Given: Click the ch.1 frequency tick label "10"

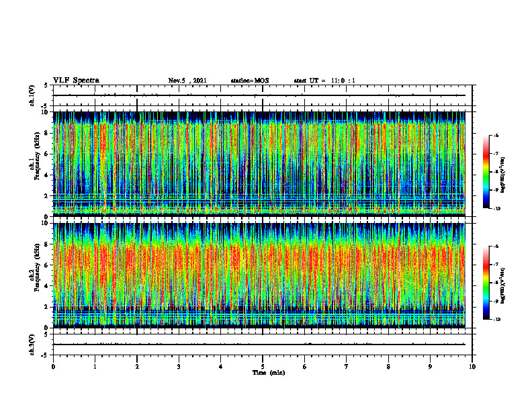Looking at the screenshot, I should coord(45,112).
